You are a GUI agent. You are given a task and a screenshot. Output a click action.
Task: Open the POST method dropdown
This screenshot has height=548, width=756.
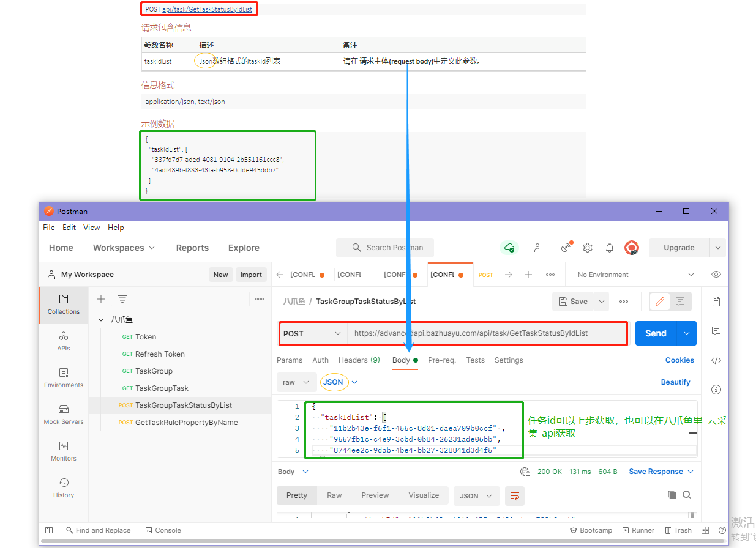(x=312, y=333)
